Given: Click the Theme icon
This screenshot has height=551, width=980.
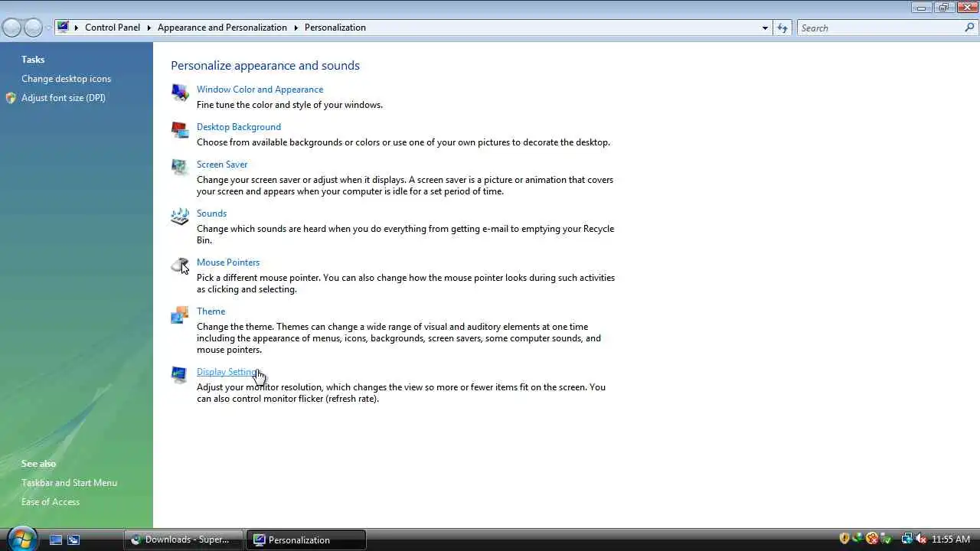Looking at the screenshot, I should [x=180, y=315].
